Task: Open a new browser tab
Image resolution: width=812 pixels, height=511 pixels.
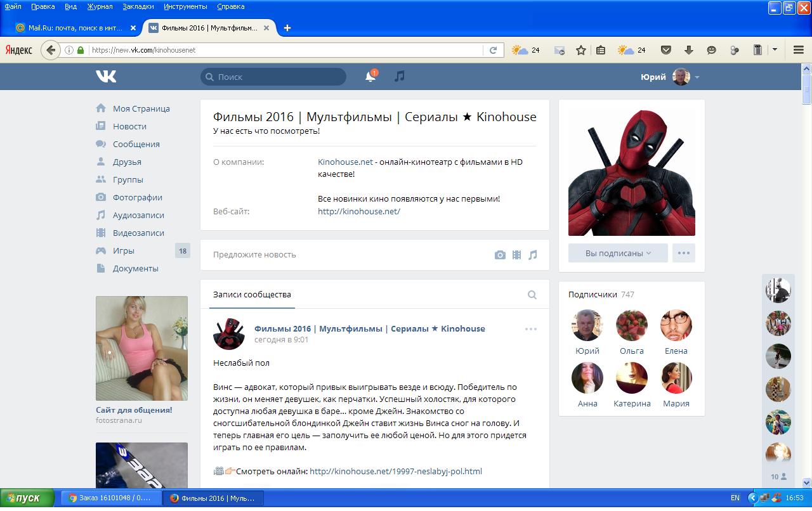Action: [287, 28]
